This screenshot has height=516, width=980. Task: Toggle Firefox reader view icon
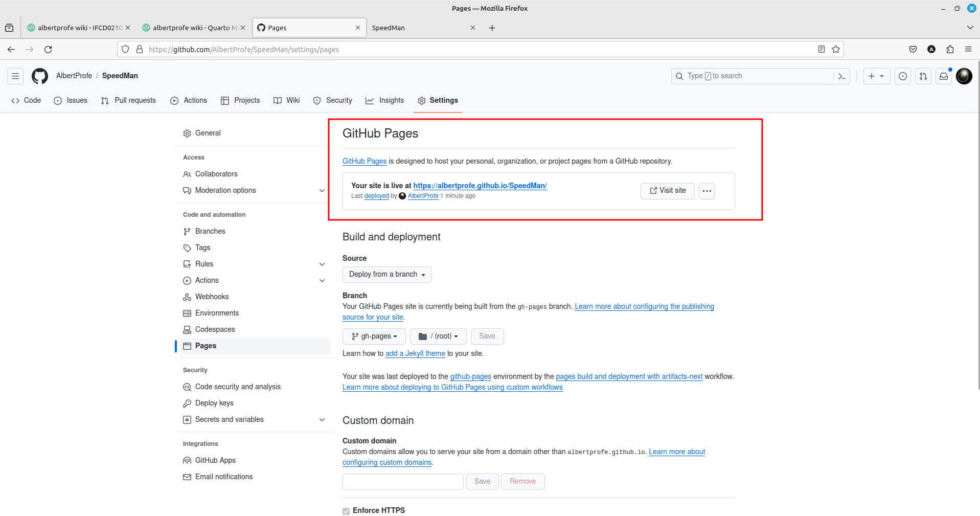click(x=822, y=50)
